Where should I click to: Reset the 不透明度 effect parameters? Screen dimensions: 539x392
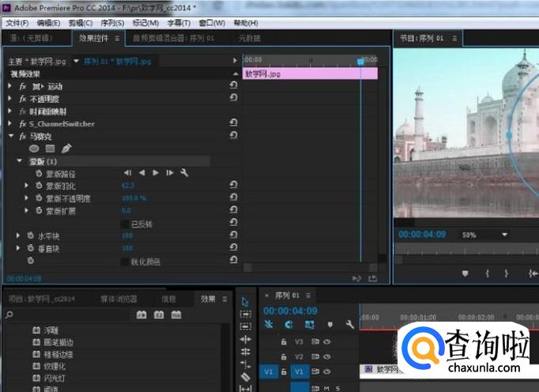(x=233, y=99)
